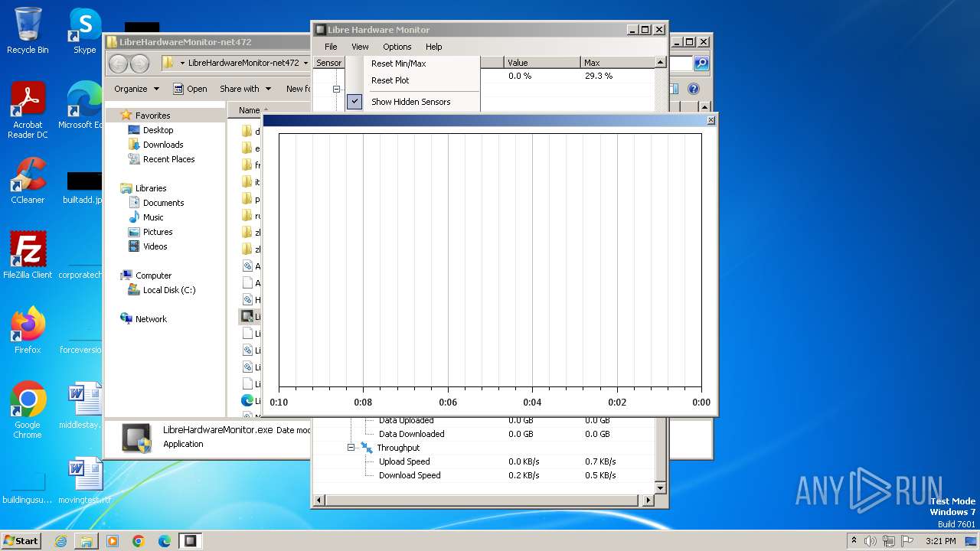Open the Help menu
The height and width of the screenshot is (551, 980).
[434, 47]
